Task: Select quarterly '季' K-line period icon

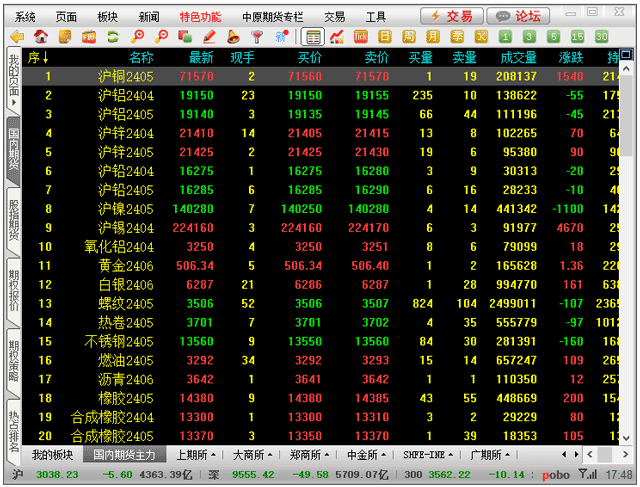Action: click(457, 37)
